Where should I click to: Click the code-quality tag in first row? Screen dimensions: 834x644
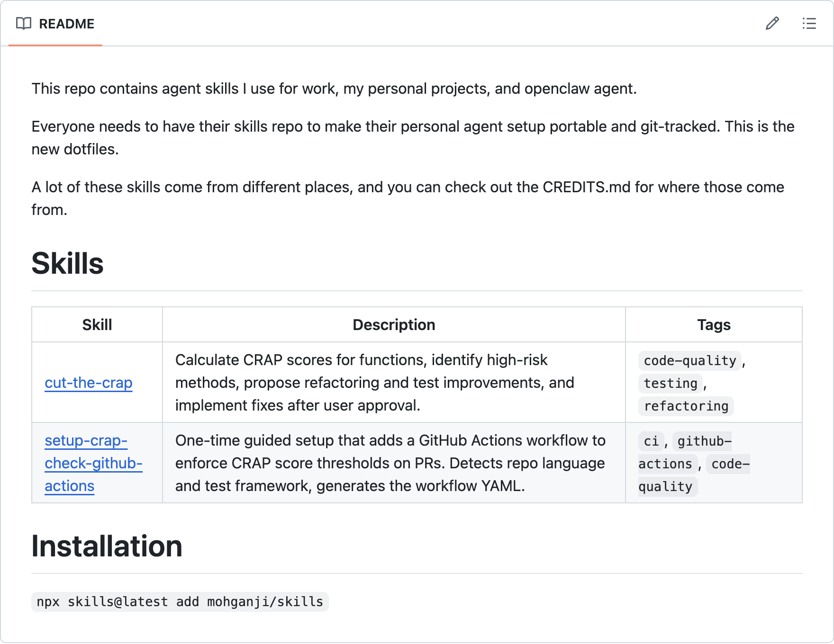tap(690, 361)
